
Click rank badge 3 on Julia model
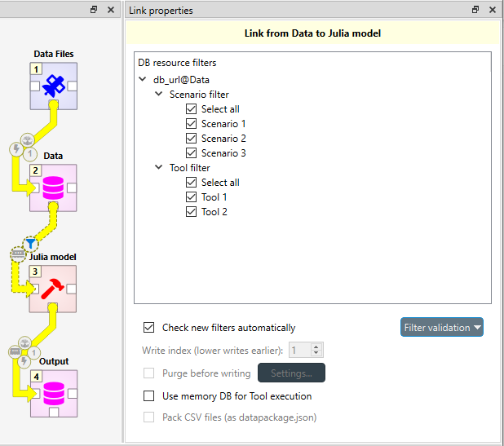(x=35, y=272)
